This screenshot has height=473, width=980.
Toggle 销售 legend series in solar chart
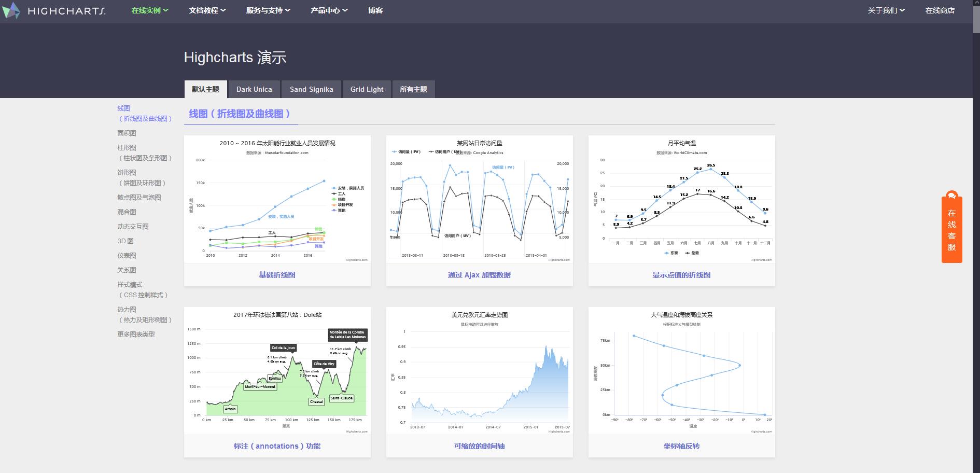(x=339, y=200)
